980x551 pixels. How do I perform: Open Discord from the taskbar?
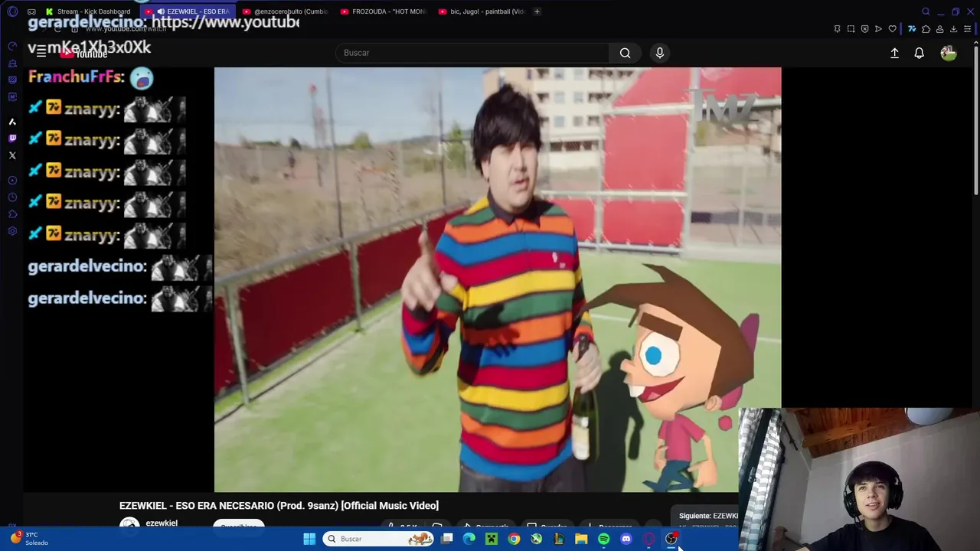point(626,539)
